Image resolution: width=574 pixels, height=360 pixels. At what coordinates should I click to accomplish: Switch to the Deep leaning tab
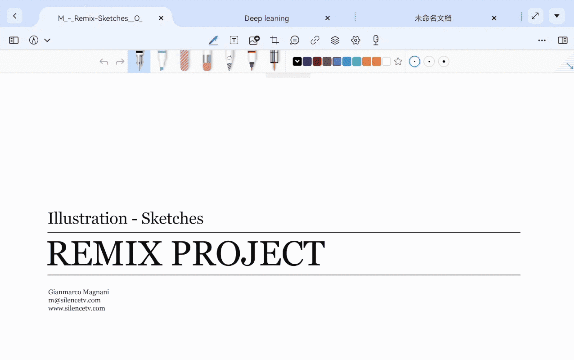tap(267, 18)
